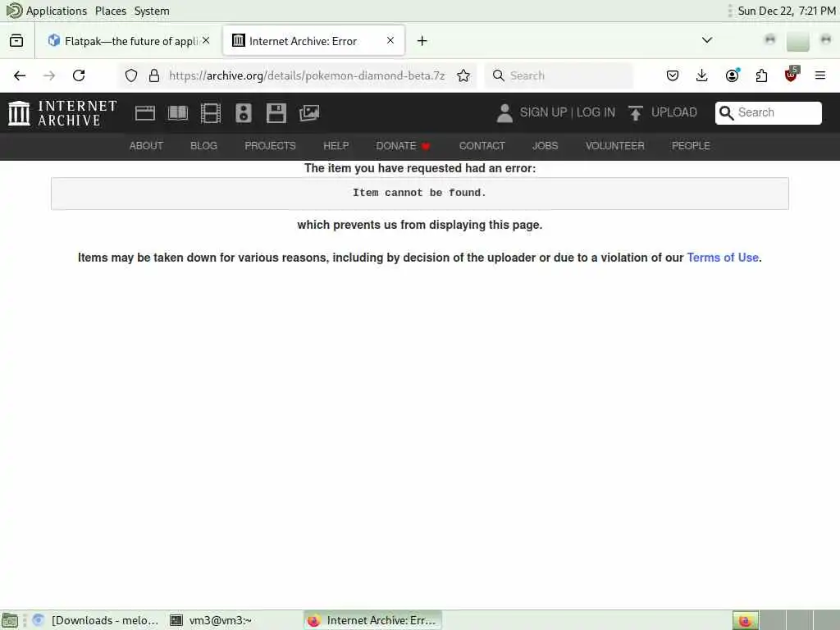Image resolution: width=840 pixels, height=630 pixels.
Task: Click the Firefox toolbar Search box
Action: click(x=558, y=75)
